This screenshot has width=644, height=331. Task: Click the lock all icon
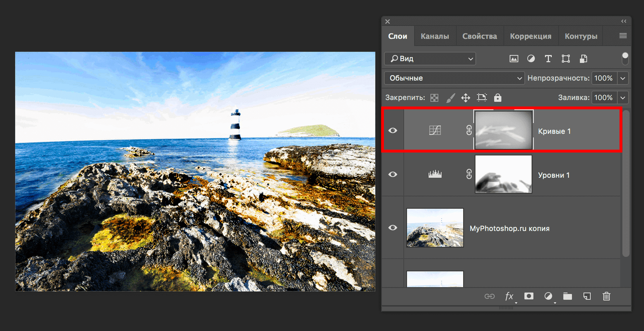[497, 98]
